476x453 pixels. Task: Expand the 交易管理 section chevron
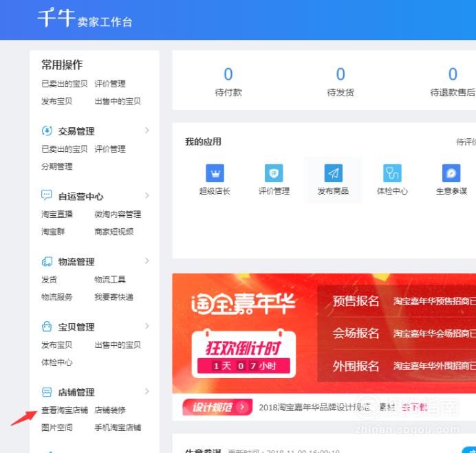click(x=147, y=131)
